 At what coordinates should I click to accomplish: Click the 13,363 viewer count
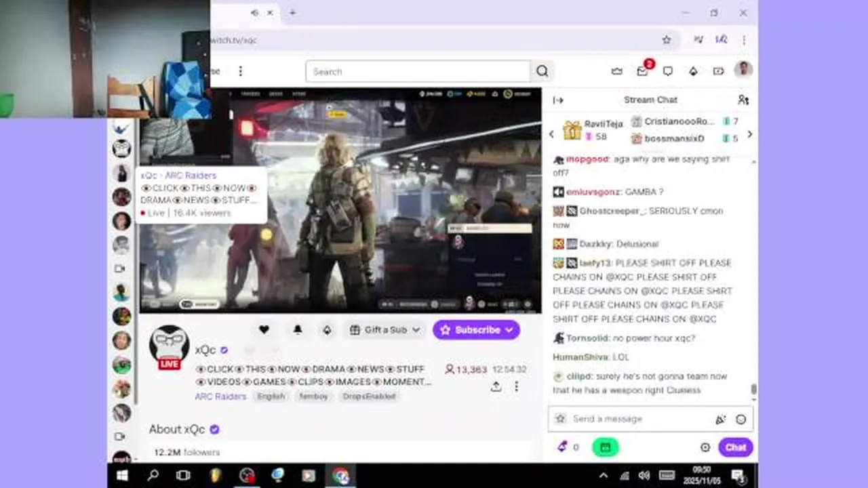(466, 369)
